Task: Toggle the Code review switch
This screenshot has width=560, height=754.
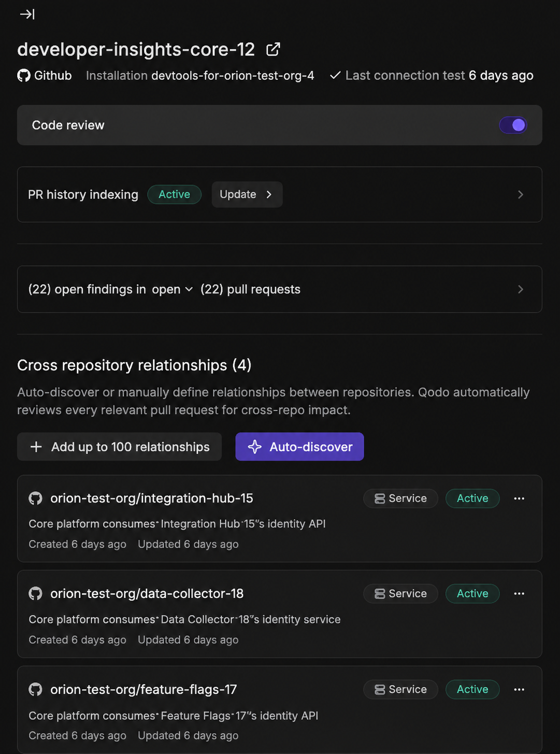Action: 513,125
